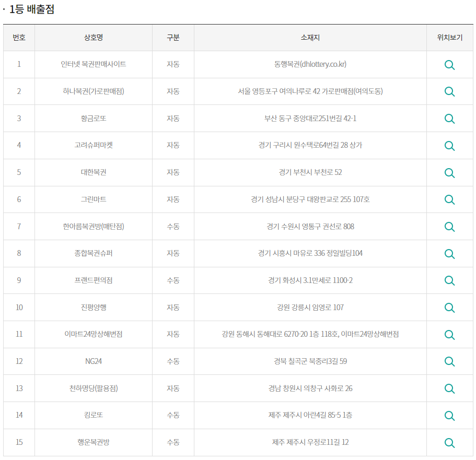Open location magnifier for 킹로또
Screen dimensions: 476x460
(x=449, y=416)
